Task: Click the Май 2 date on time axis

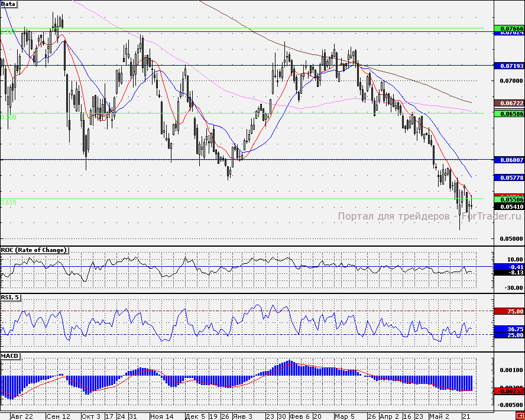Action: (439, 416)
